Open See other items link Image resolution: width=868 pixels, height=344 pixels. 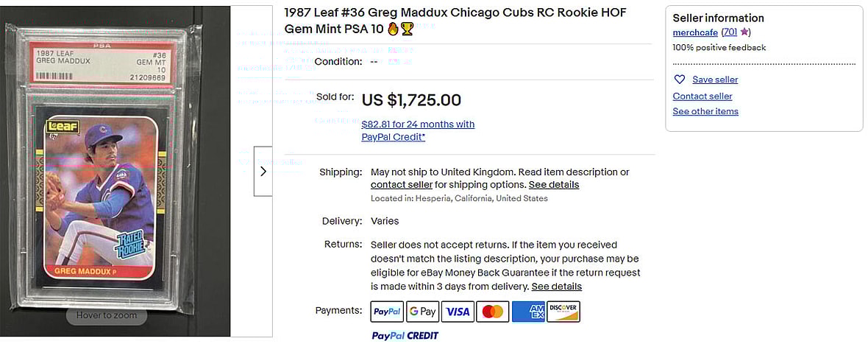point(705,111)
